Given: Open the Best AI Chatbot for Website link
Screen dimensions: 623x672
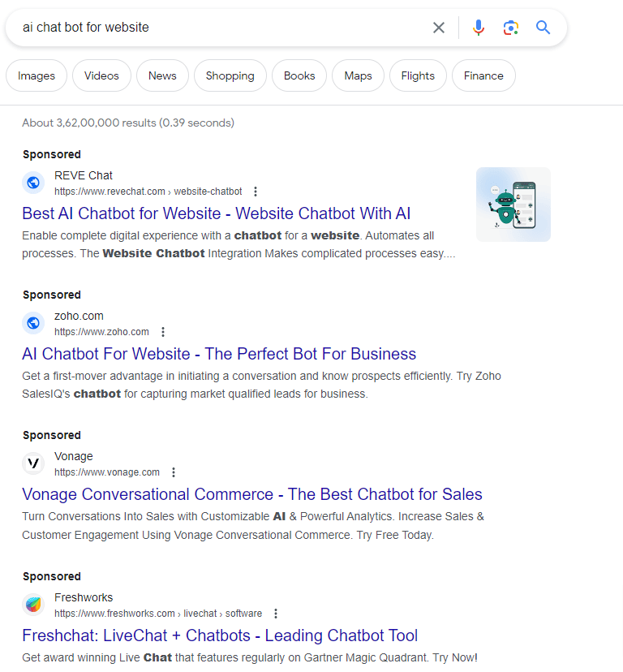Looking at the screenshot, I should (x=216, y=213).
